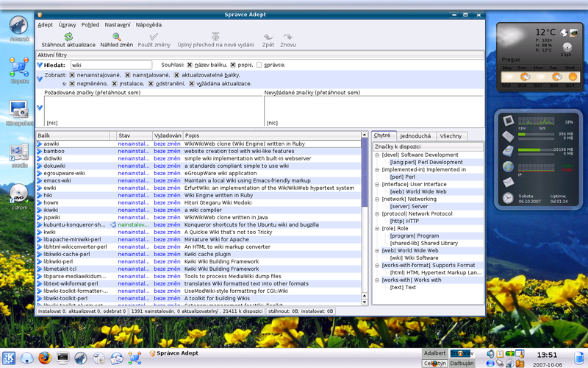
Task: Launch Firefox from the panel
Action: click(45, 358)
